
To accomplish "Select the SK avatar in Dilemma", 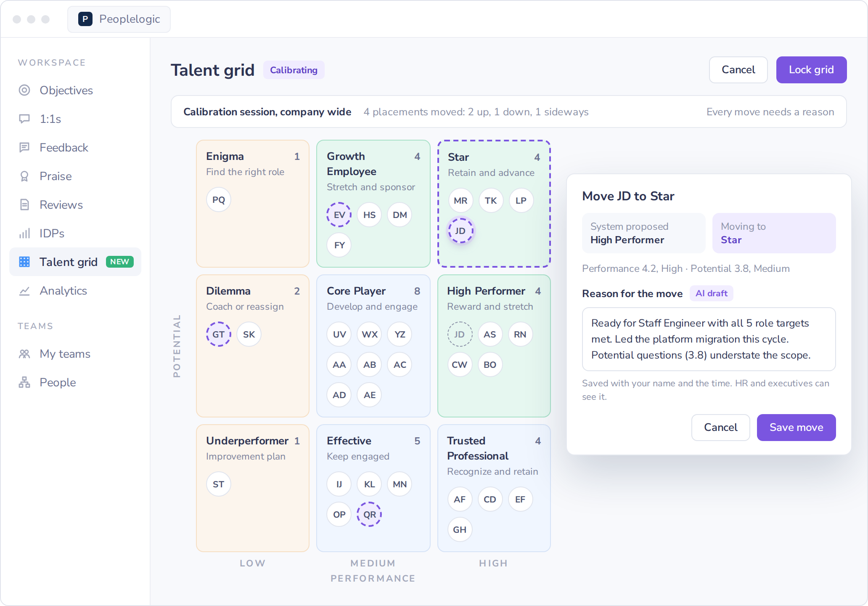I will [249, 334].
